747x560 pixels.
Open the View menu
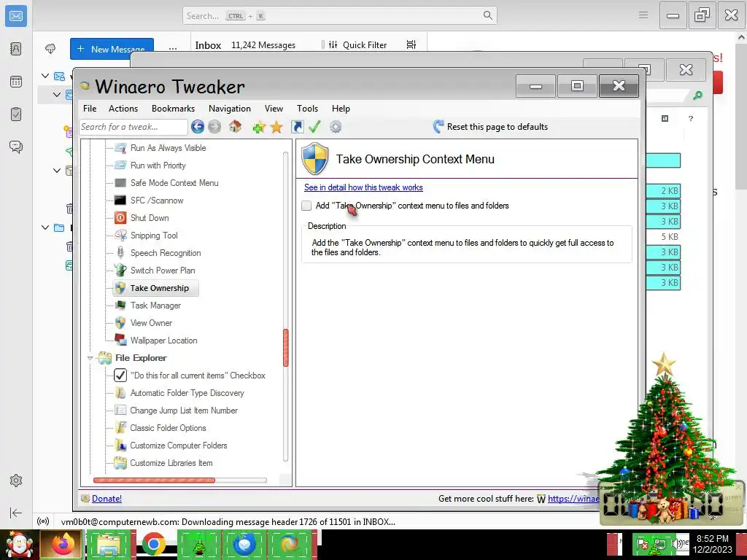pyautogui.click(x=274, y=109)
